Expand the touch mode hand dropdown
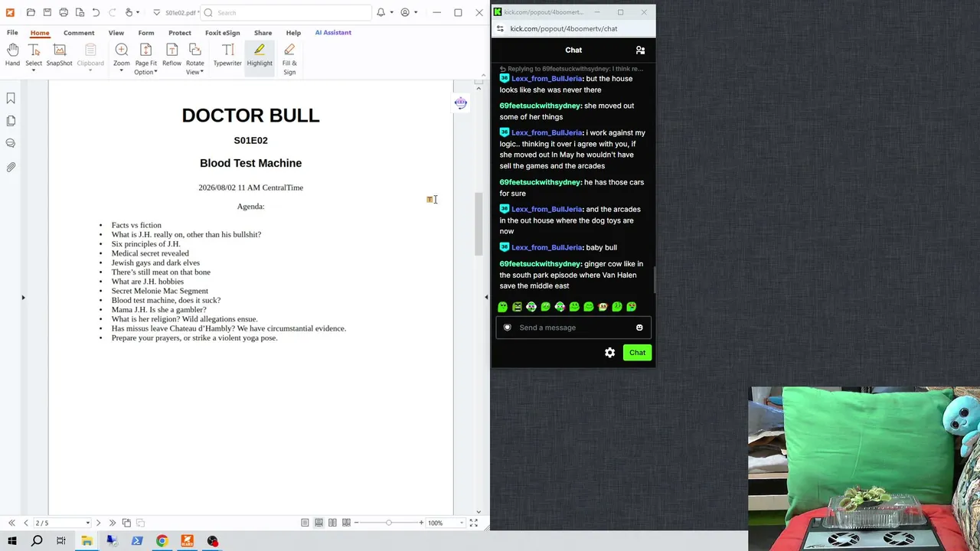The height and width of the screenshot is (551, 980). pos(138,12)
